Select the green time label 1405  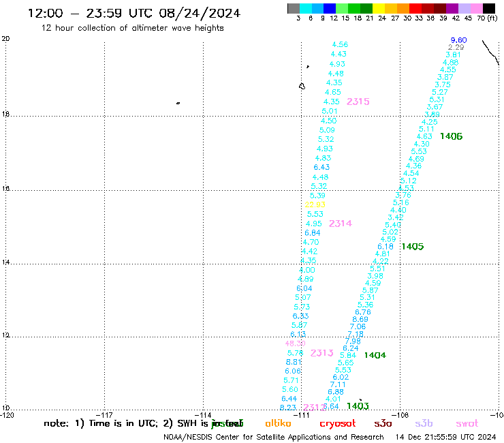point(412,247)
